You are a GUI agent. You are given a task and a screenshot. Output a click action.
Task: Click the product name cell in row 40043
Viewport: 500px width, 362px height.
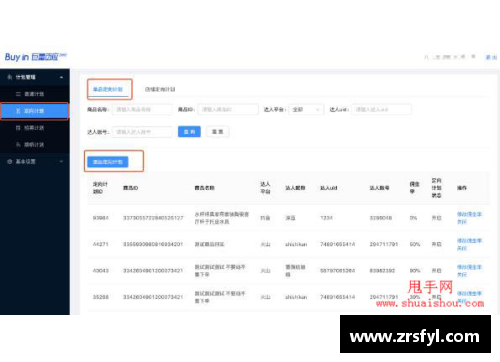220,271
